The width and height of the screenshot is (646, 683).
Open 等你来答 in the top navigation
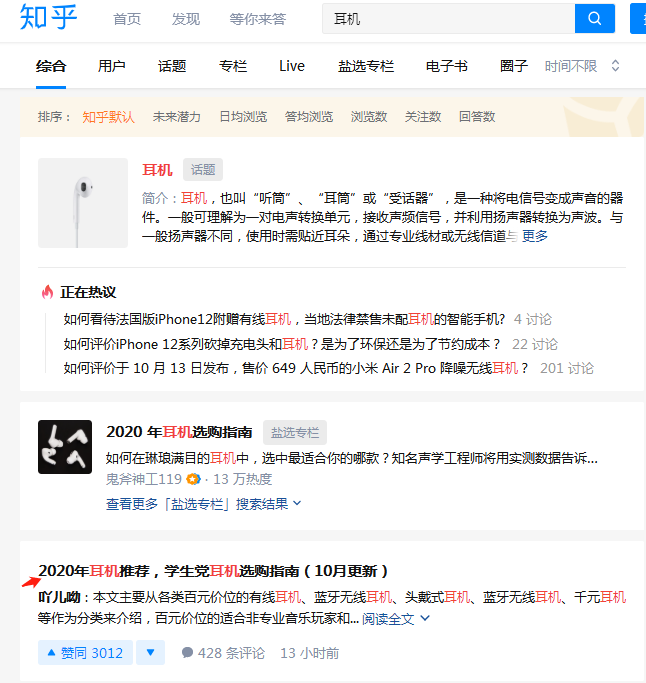tap(257, 19)
